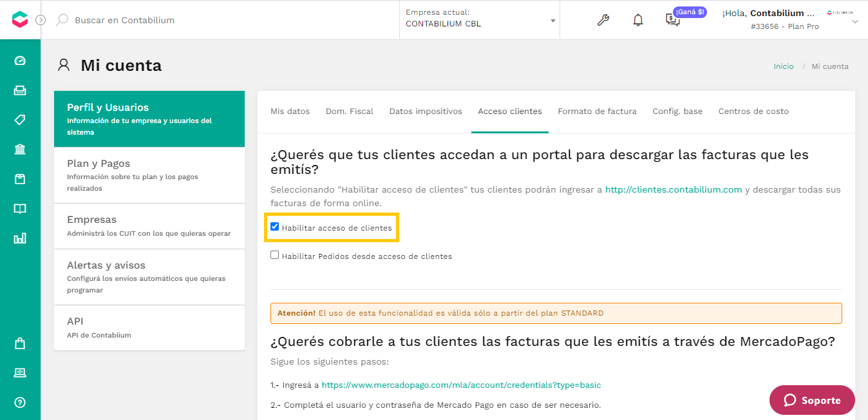Screen dimensions: 868x420
Task: Open the printer/invoicing sidebar icon
Action: 20,90
